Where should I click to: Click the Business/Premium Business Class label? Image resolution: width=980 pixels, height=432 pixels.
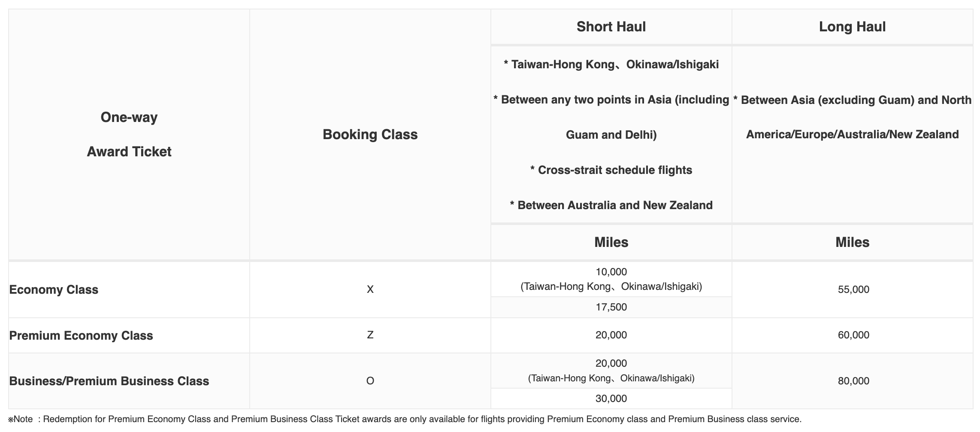pos(109,381)
